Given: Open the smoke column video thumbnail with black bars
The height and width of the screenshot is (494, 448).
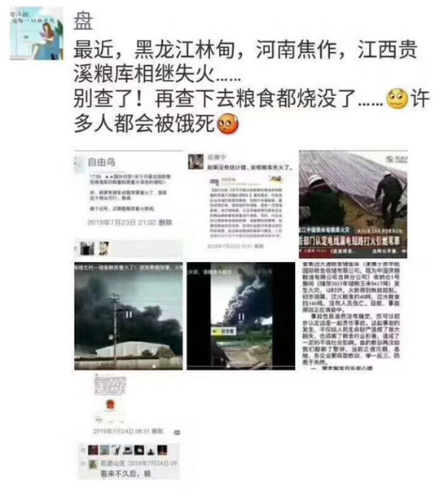Looking at the screenshot, I should click(241, 316).
